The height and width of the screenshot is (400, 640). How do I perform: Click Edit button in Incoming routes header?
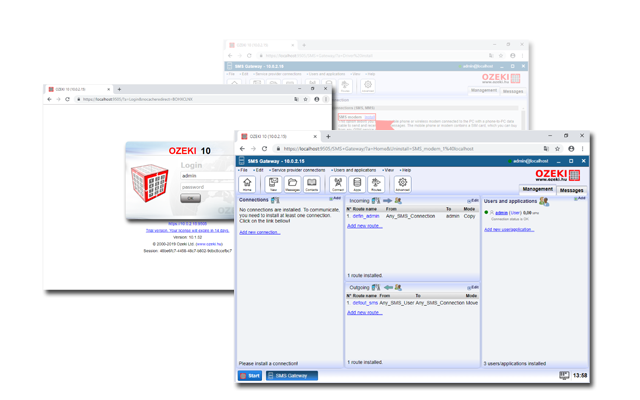tap(473, 200)
